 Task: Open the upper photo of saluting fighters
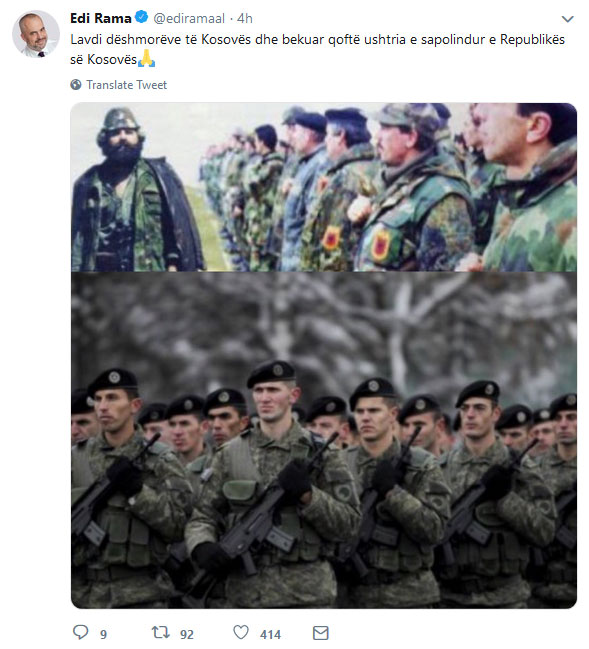[324, 187]
